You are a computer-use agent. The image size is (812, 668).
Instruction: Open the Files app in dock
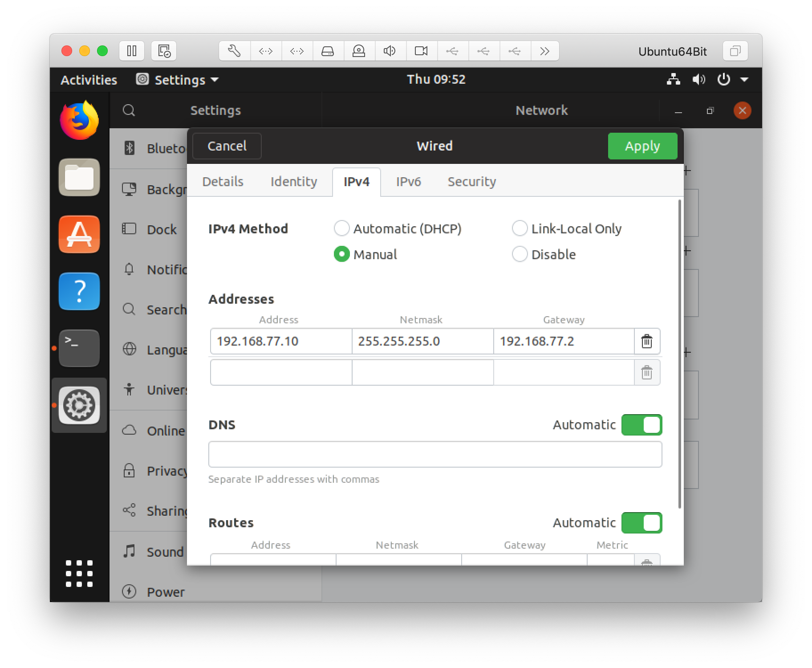point(79,177)
